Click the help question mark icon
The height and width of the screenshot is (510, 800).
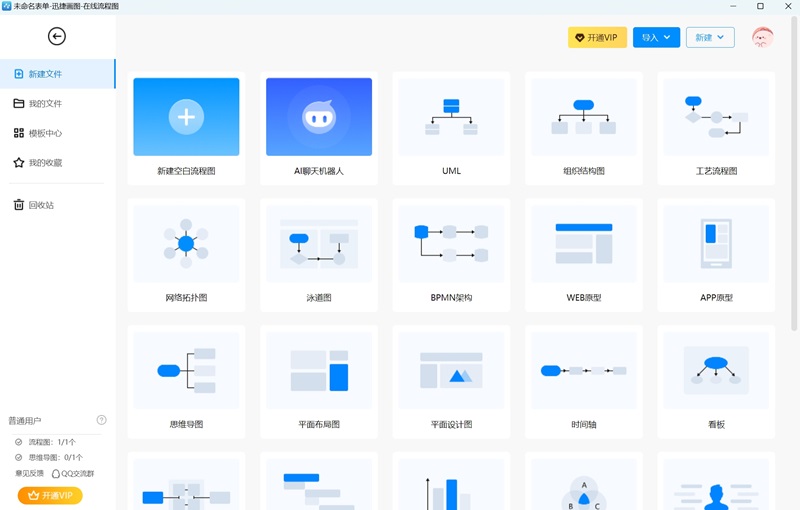point(101,421)
